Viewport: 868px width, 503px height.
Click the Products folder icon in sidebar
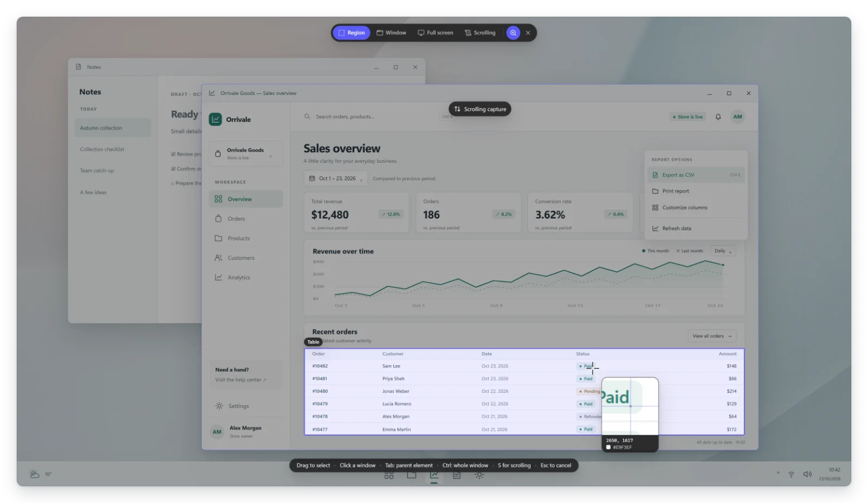(x=219, y=238)
